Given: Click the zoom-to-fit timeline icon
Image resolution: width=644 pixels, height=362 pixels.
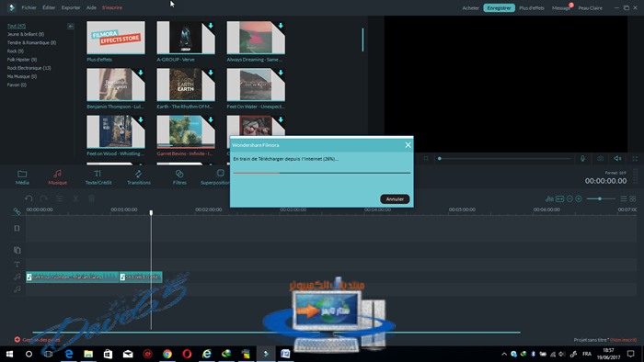Looking at the screenshot, I should coord(559,198).
